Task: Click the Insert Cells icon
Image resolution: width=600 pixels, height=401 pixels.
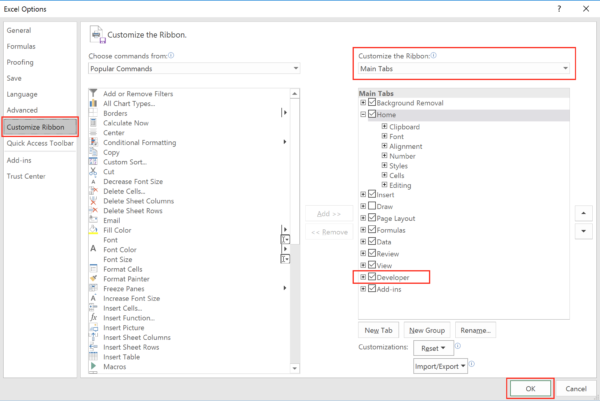Action: (x=93, y=308)
